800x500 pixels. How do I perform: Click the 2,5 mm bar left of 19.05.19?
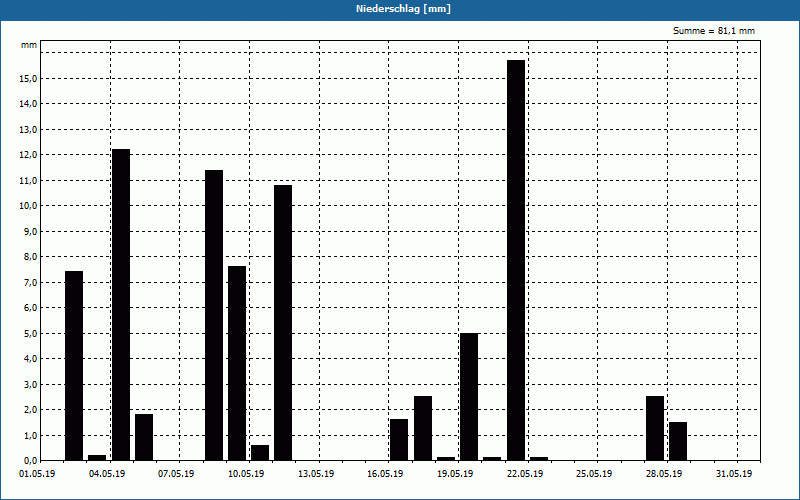tap(423, 428)
